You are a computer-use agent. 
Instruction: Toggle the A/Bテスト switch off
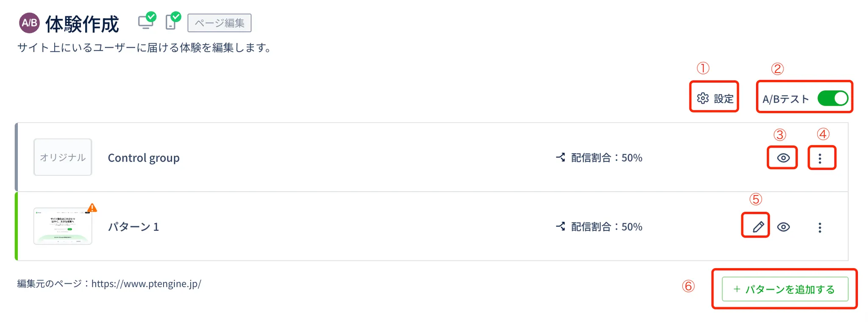point(832,98)
